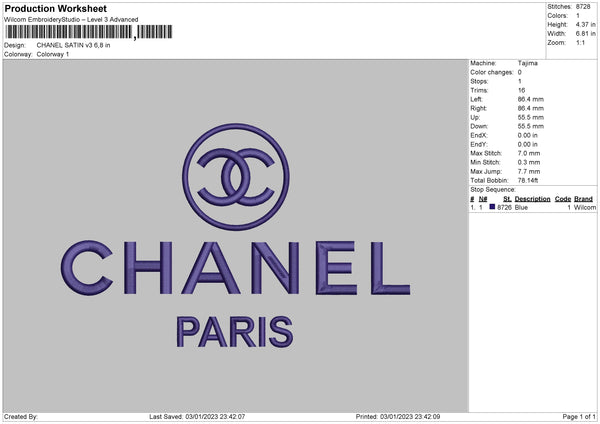Image resolution: width=600 pixels, height=424 pixels.
Task: Click the Brand column header
Action: click(583, 199)
